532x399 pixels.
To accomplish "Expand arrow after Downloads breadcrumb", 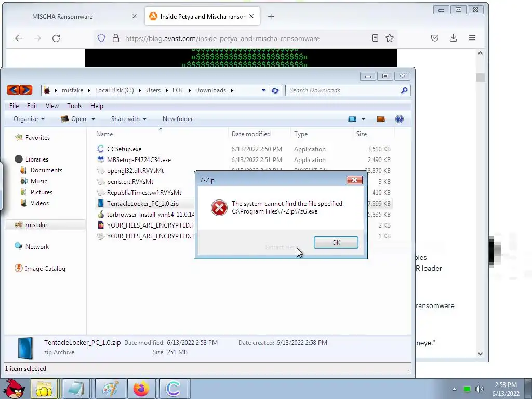I will pyautogui.click(x=232, y=90).
